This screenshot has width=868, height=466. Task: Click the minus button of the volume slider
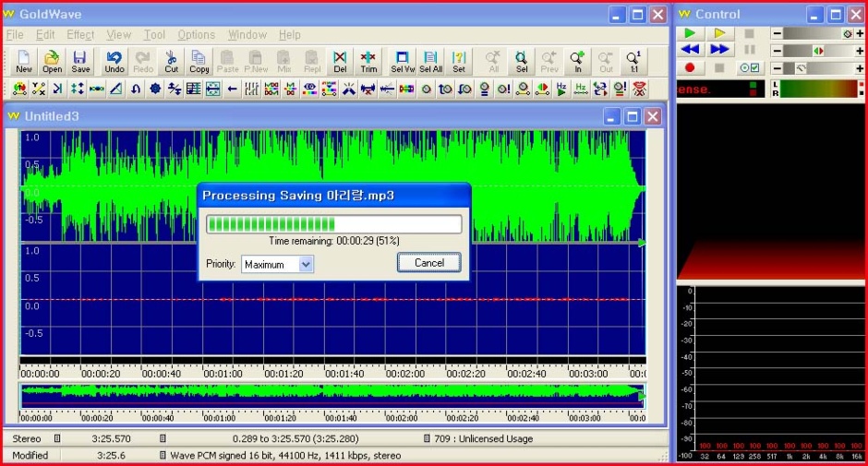click(x=778, y=33)
